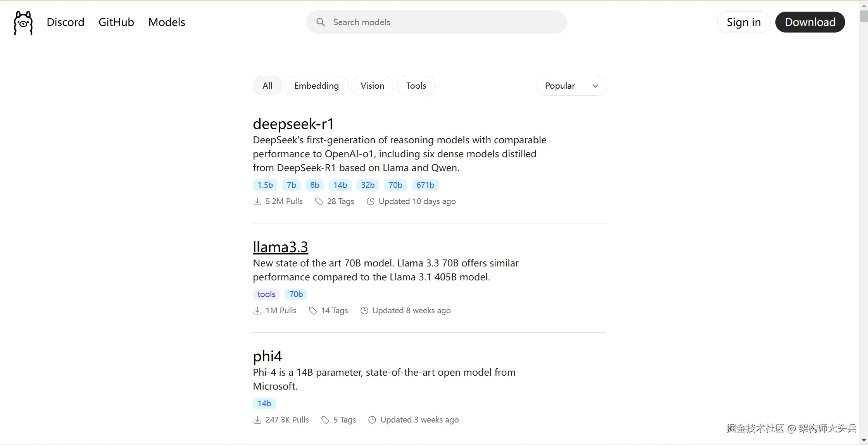
Task: Click the clock icon beside Updated 10 days ago
Action: click(370, 201)
